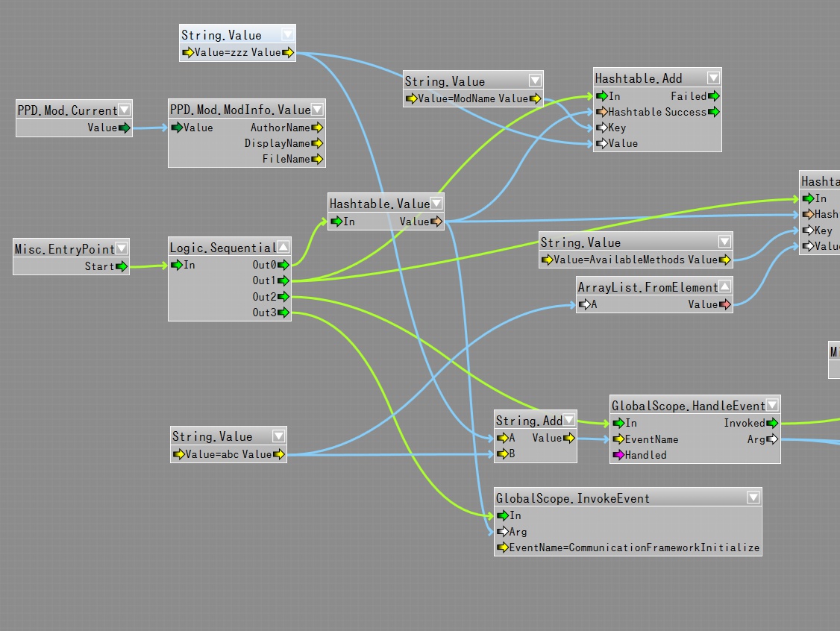Click the Value=zzz field in String.Value
840x631 pixels.
[221, 52]
